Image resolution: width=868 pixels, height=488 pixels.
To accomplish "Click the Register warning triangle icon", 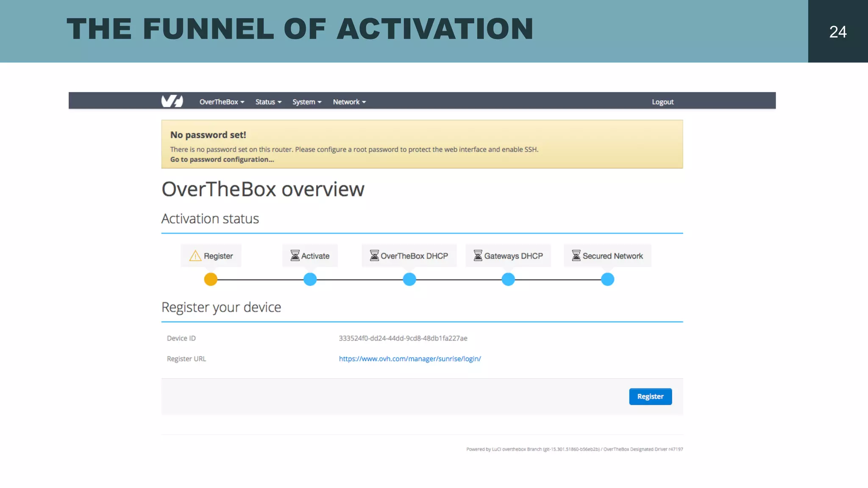I will pyautogui.click(x=195, y=255).
